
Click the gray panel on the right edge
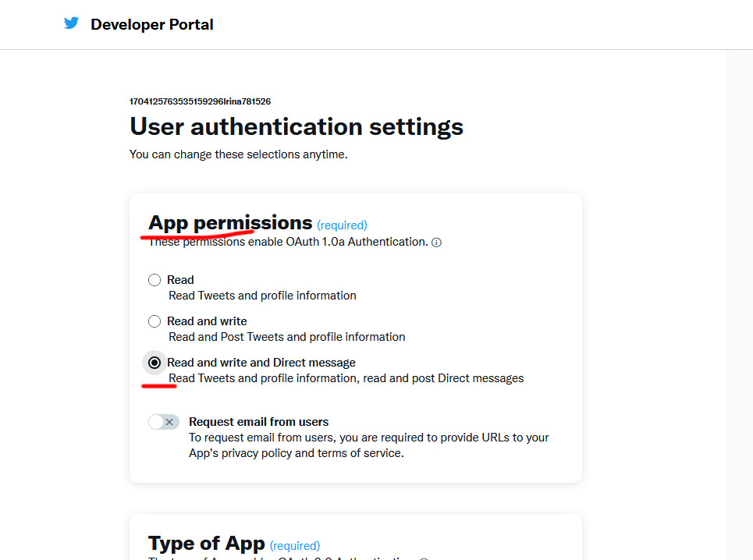tap(739, 304)
